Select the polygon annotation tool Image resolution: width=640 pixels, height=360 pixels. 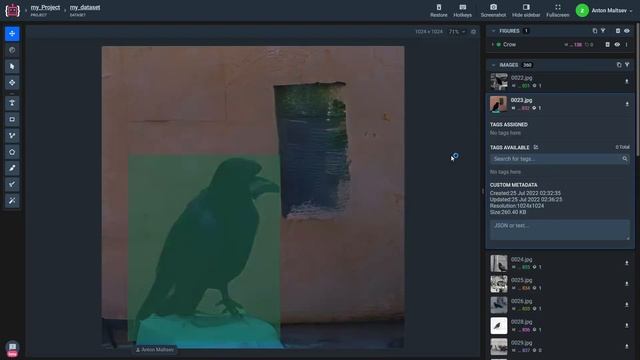point(12,152)
